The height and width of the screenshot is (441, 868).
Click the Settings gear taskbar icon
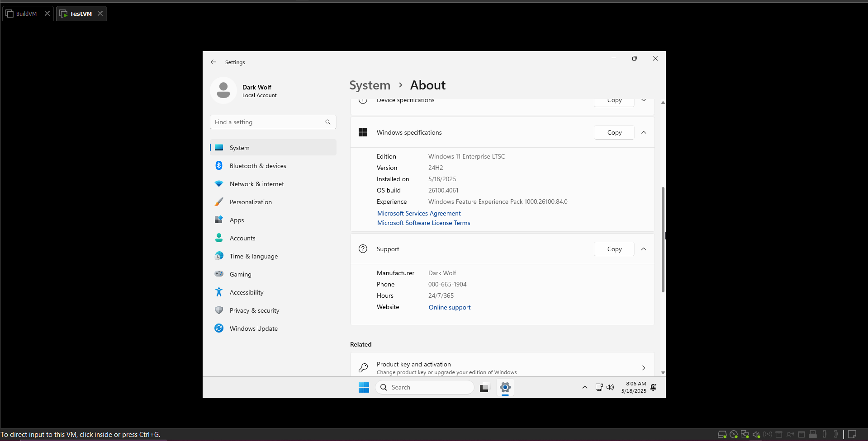tap(505, 387)
